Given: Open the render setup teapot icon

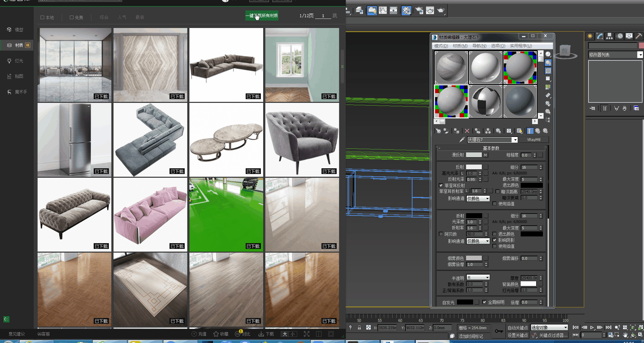Looking at the screenshot, I should click(419, 10).
